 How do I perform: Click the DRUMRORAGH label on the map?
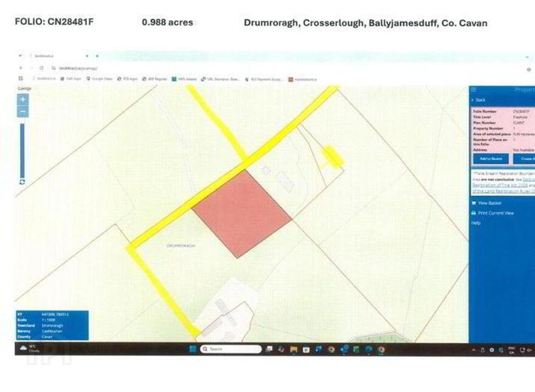(181, 246)
